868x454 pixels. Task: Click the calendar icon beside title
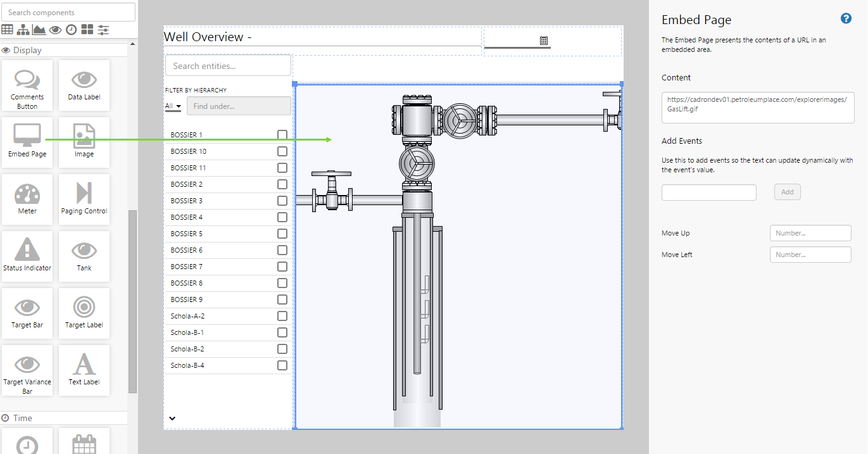tap(543, 41)
